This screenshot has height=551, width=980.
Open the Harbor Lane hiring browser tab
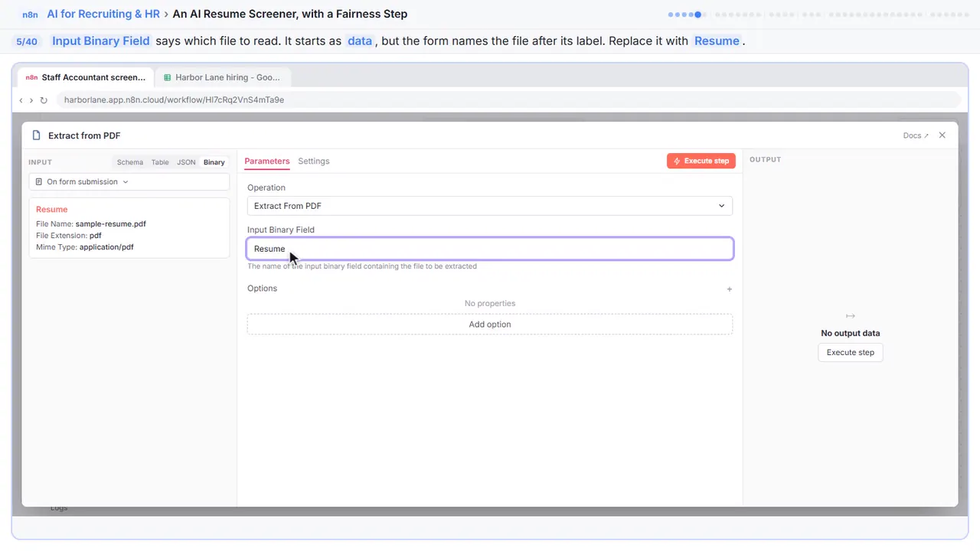222,77
